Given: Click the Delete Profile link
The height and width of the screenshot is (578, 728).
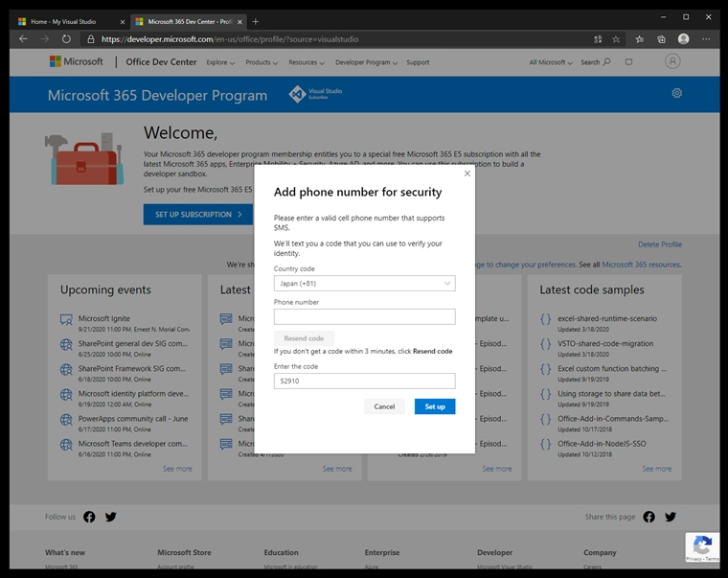Looking at the screenshot, I should click(660, 244).
